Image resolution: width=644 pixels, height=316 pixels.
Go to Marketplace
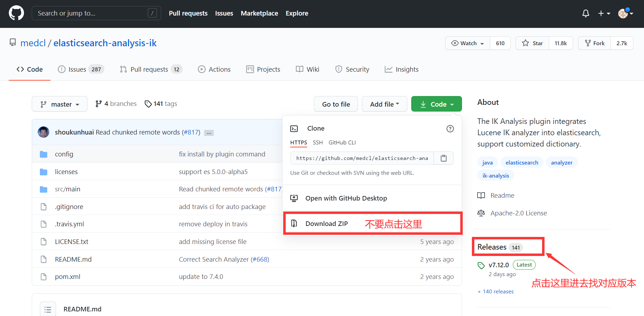pos(259,13)
